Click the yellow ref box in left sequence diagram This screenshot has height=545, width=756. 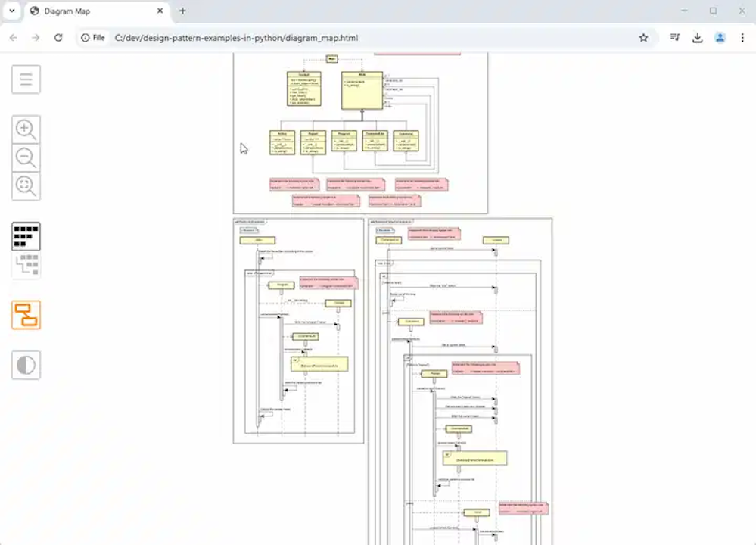point(319,364)
